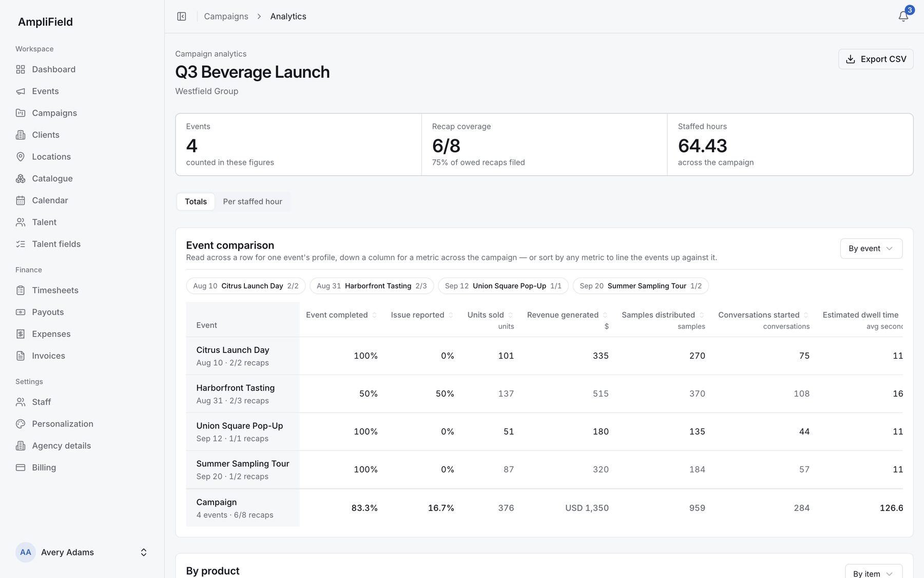Screen dimensions: 924x578
Task: Click the Calendar icon in sidebar
Action: [21, 200]
